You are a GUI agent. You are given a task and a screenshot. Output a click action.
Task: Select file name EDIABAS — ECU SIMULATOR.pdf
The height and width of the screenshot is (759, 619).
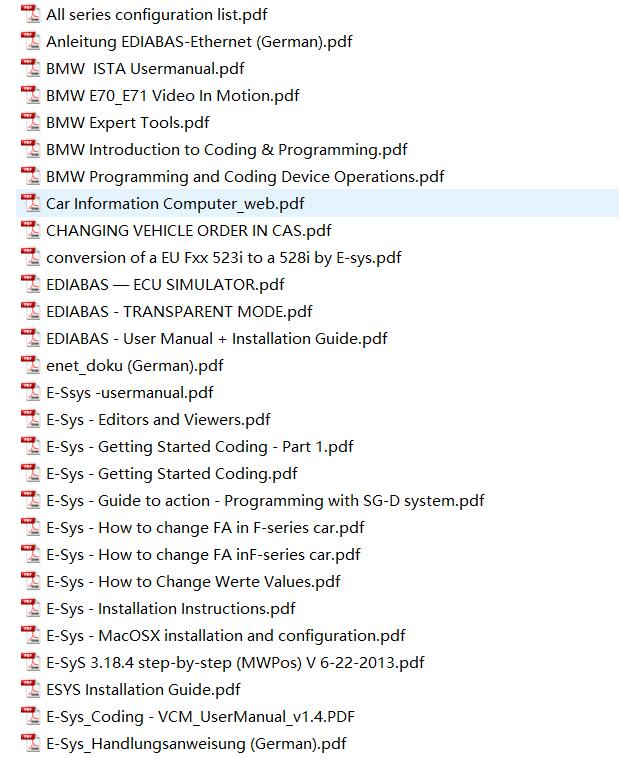(x=165, y=285)
